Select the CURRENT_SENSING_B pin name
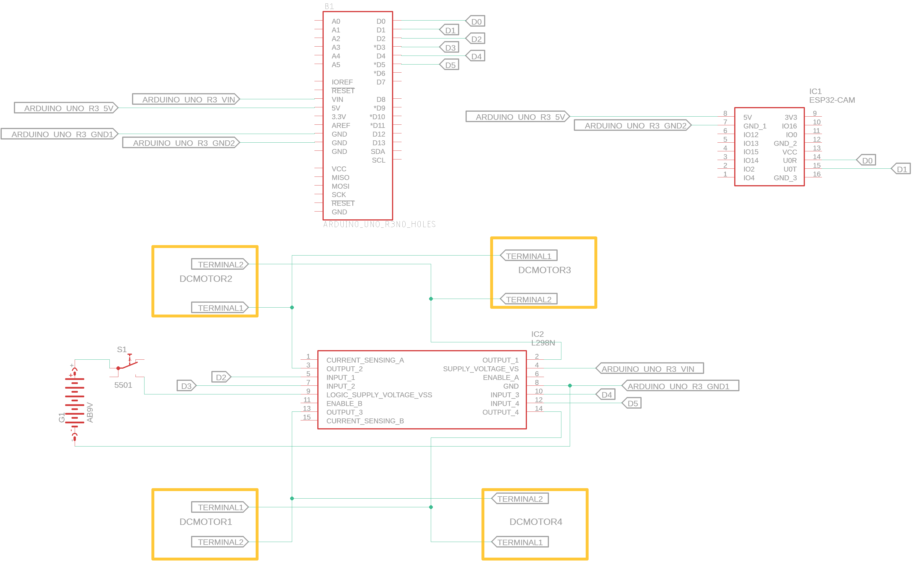The width and height of the screenshot is (912, 588). [x=365, y=421]
